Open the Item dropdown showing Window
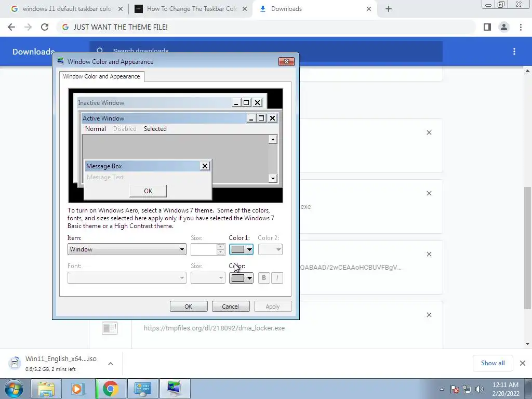 [127, 249]
